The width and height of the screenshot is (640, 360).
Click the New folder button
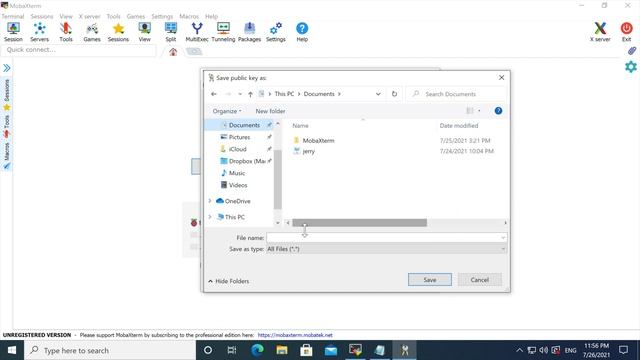click(270, 111)
